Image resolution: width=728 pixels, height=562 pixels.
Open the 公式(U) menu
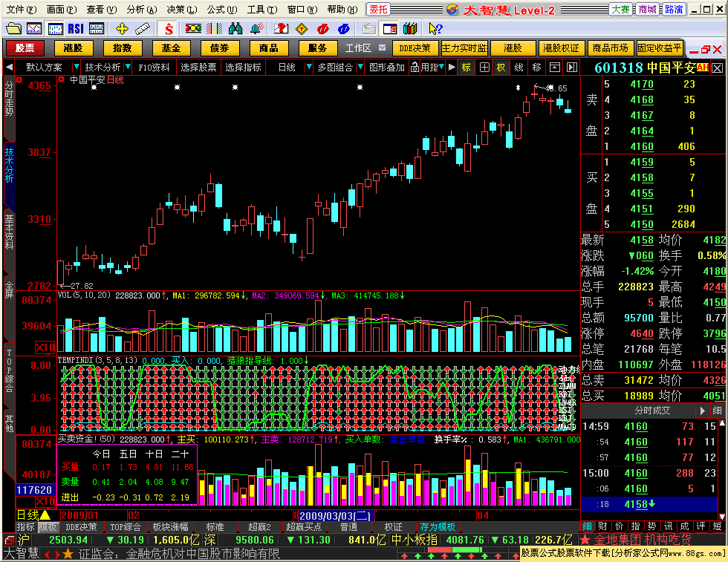pyautogui.click(x=222, y=10)
